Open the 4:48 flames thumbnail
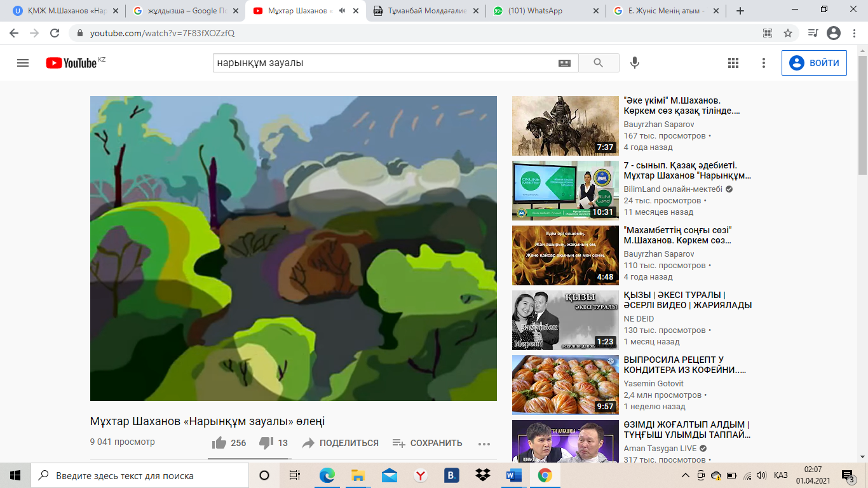The width and height of the screenshot is (868, 488). coord(566,255)
